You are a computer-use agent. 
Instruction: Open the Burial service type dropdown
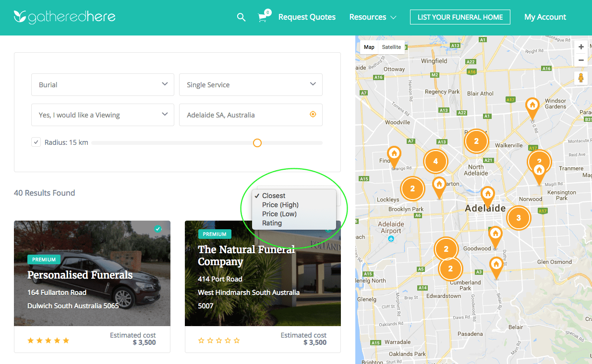[102, 84]
